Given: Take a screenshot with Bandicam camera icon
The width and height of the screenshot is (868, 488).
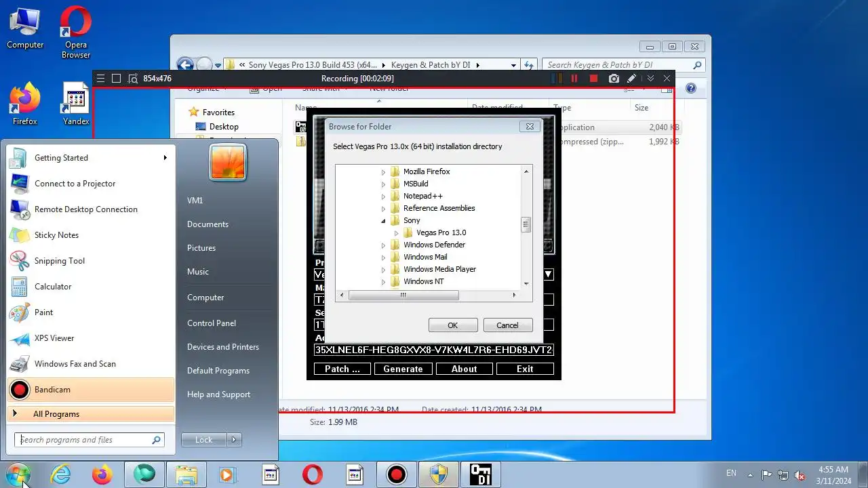Looking at the screenshot, I should point(614,79).
